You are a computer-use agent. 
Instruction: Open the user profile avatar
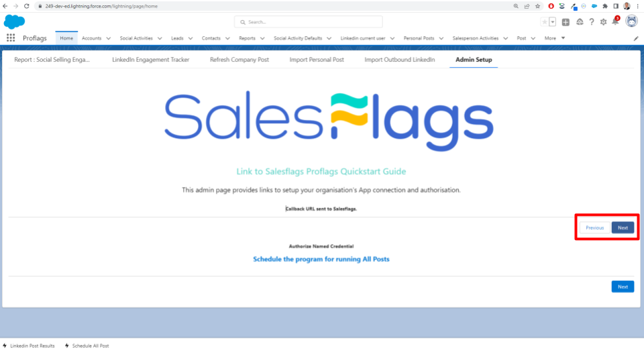click(631, 21)
